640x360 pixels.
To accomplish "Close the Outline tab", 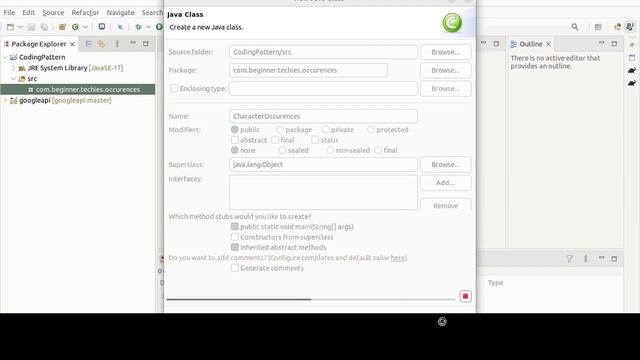I will [x=549, y=44].
